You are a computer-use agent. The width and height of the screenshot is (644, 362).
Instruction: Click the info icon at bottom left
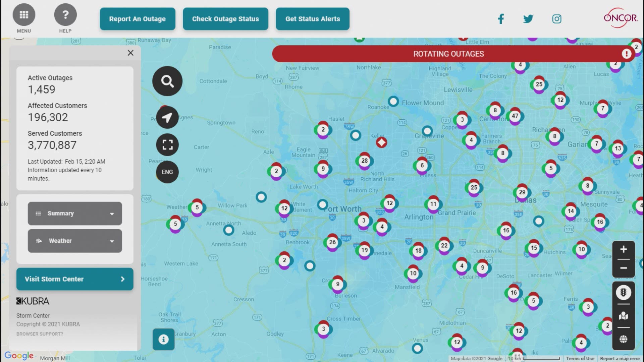tap(163, 340)
